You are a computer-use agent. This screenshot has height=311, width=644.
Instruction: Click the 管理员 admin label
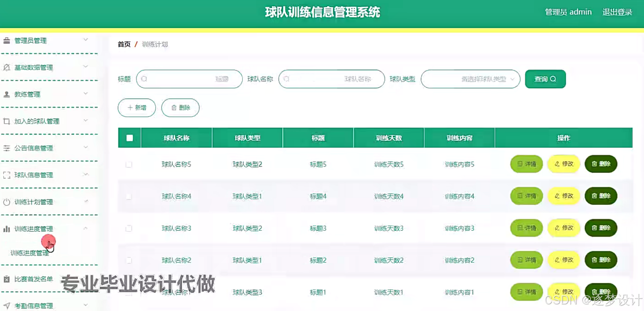click(568, 12)
